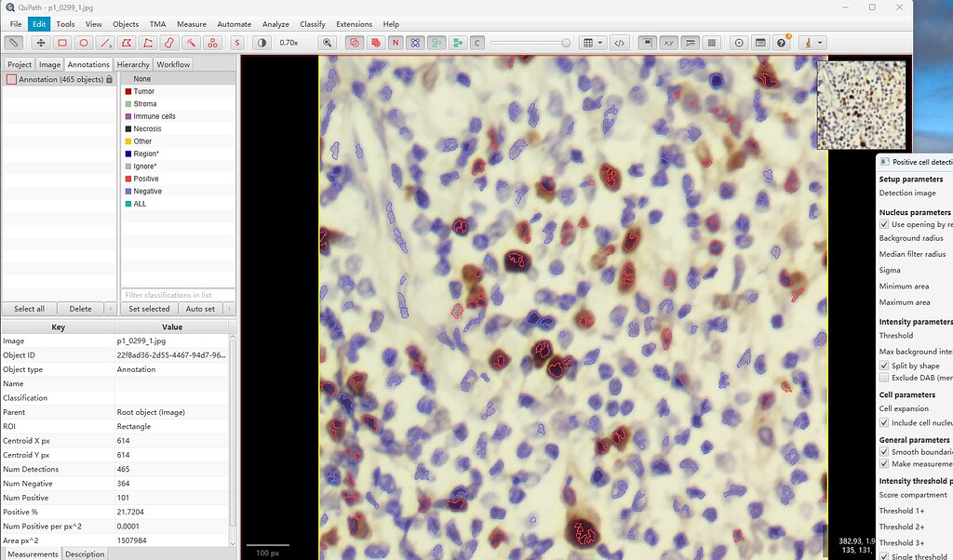The height and width of the screenshot is (560, 953).
Task: Select the Points counting tool
Action: point(210,43)
